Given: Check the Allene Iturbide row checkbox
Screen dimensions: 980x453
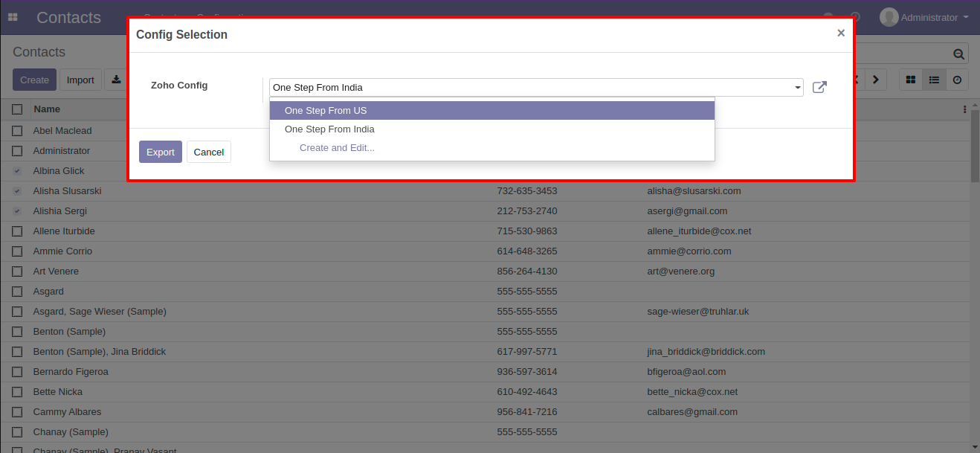Looking at the screenshot, I should [17, 231].
